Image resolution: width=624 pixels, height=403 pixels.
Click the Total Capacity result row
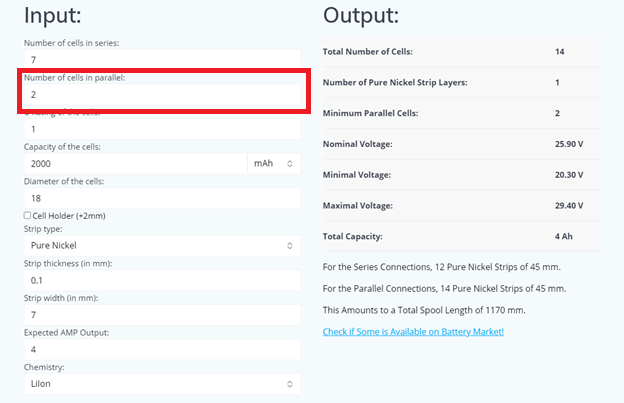click(x=460, y=237)
